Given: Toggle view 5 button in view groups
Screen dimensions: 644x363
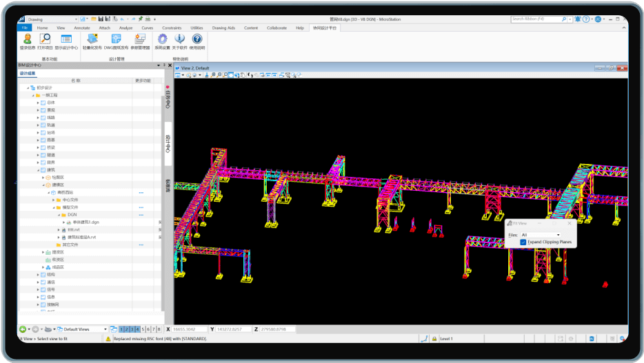Looking at the screenshot, I should pos(143,329).
